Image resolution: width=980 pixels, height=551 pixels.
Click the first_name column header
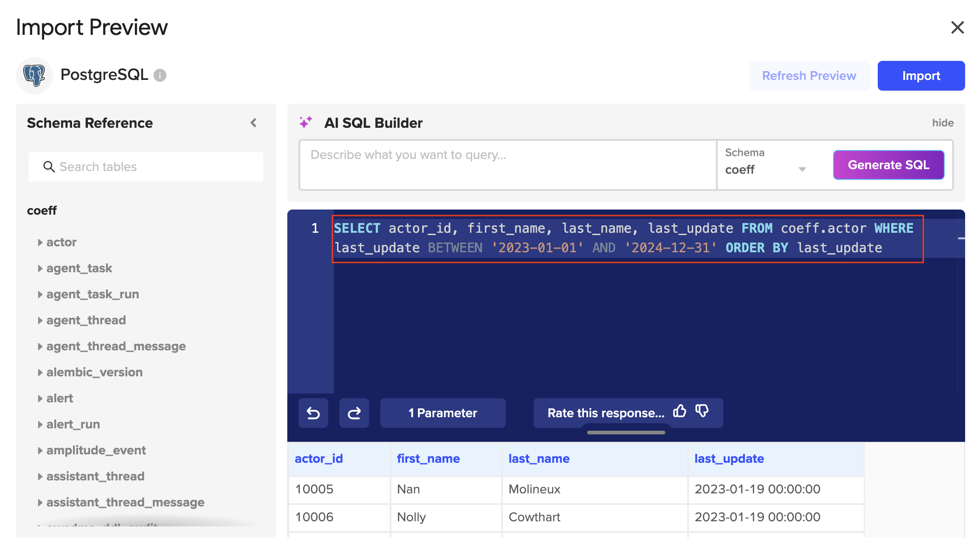click(428, 459)
